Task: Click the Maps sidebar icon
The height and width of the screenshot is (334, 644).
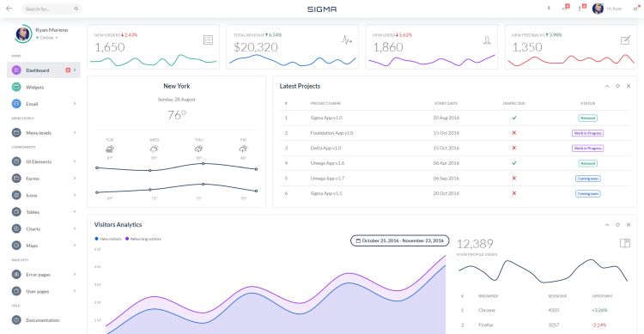Action: (16, 246)
